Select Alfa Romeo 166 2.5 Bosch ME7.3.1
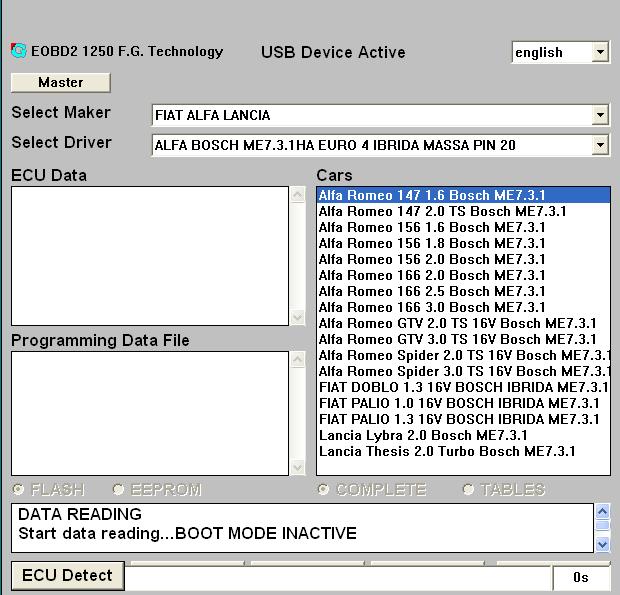This screenshot has width=620, height=595. pyautogui.click(x=463, y=291)
